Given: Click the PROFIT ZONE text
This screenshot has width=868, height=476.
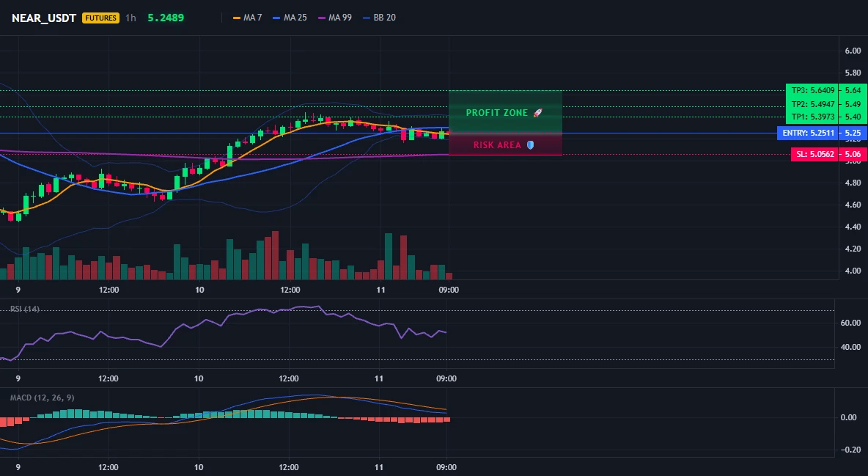Looking at the screenshot, I should point(496,112).
